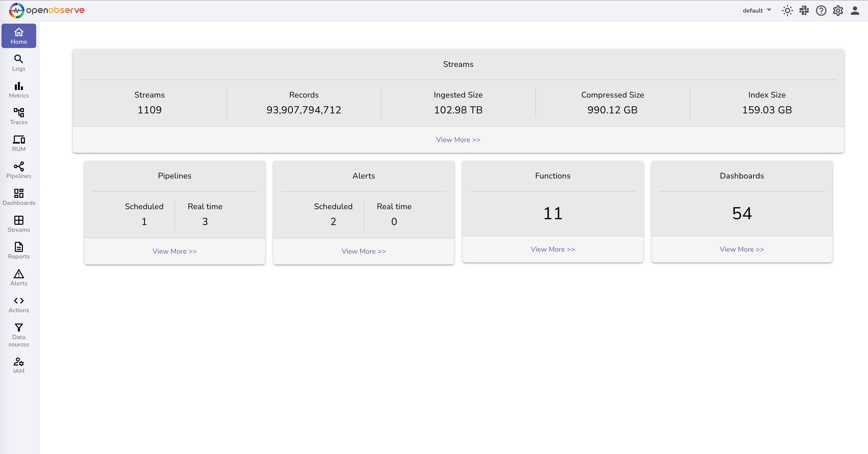Image resolution: width=868 pixels, height=454 pixels.
Task: View more Dashboards
Action: pos(742,249)
